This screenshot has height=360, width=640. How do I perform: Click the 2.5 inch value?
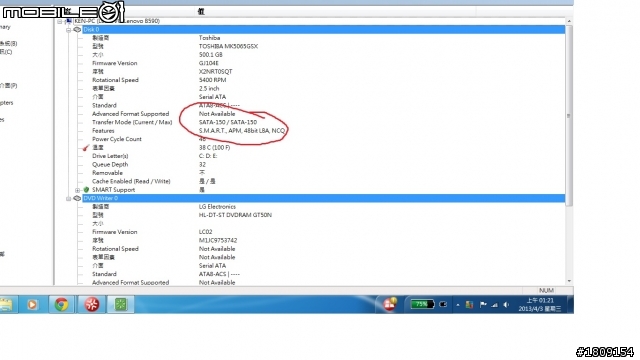[x=209, y=89]
